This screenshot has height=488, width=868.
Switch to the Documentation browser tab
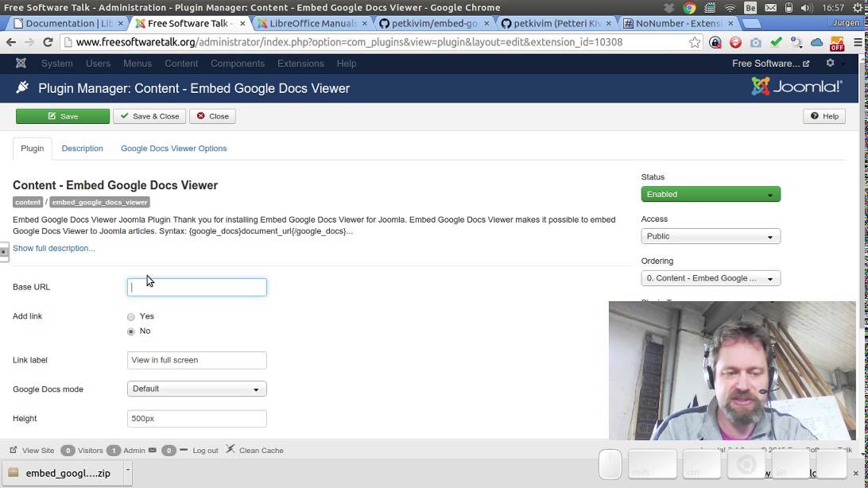(69, 23)
